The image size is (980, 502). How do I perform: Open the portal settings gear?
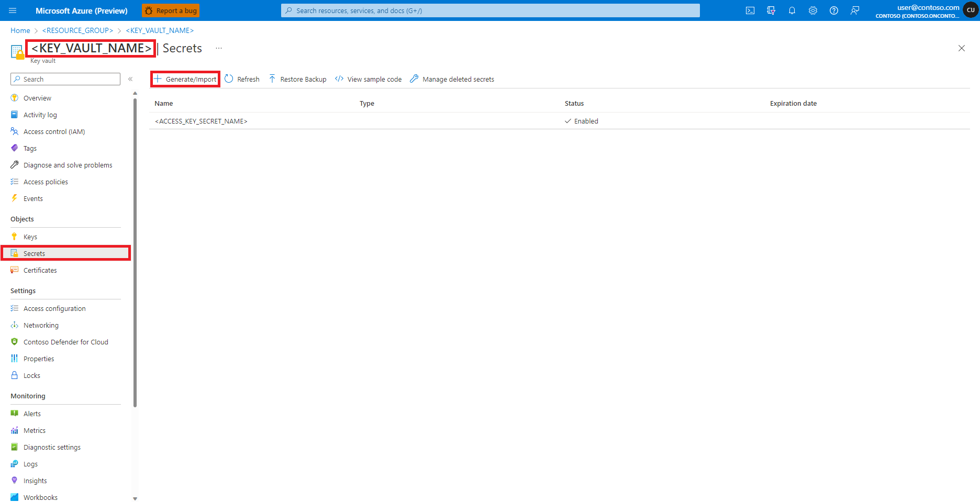(x=812, y=10)
